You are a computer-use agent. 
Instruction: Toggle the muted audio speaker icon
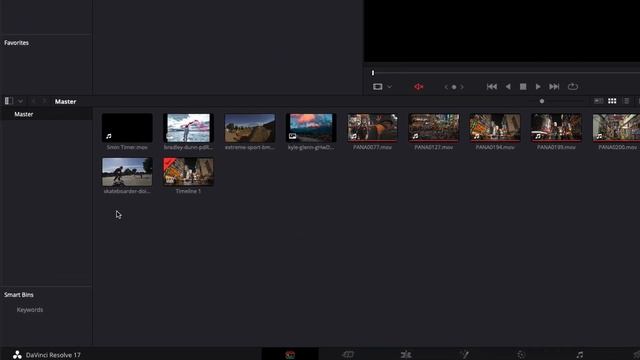[x=418, y=87]
